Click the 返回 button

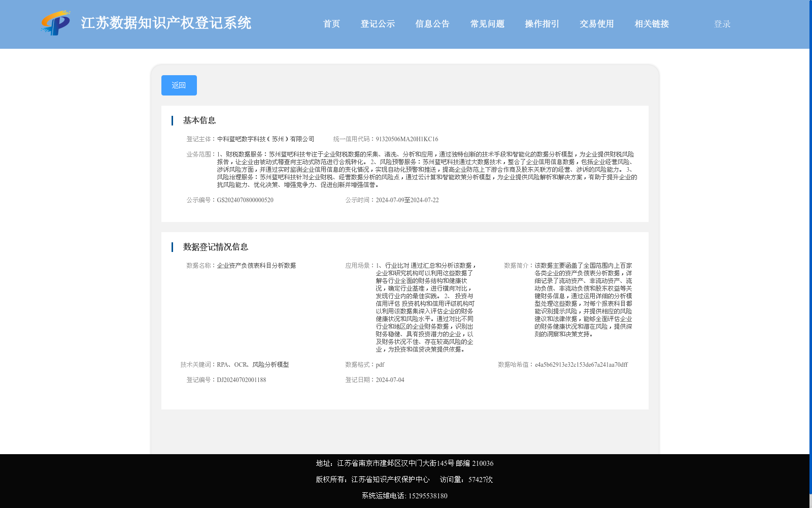pyautogui.click(x=179, y=85)
